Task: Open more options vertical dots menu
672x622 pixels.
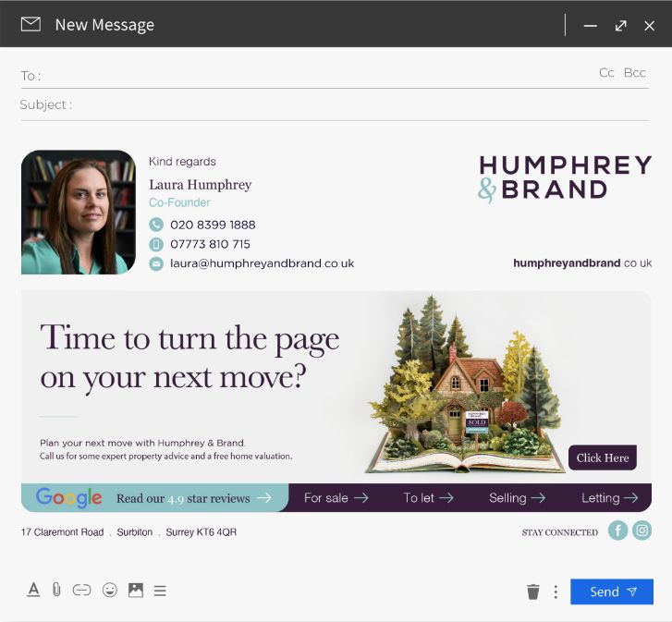Action: coord(556,592)
